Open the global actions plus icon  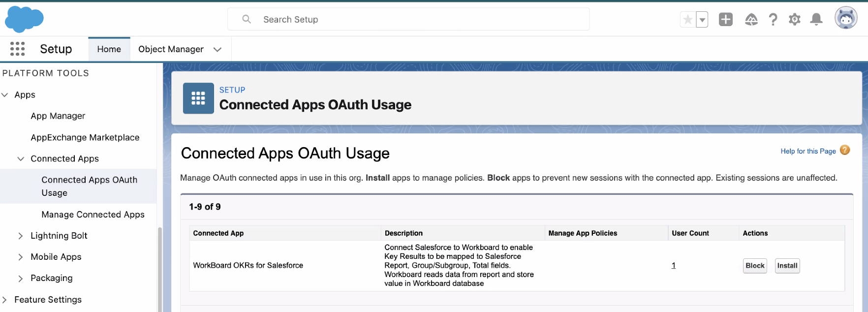726,19
